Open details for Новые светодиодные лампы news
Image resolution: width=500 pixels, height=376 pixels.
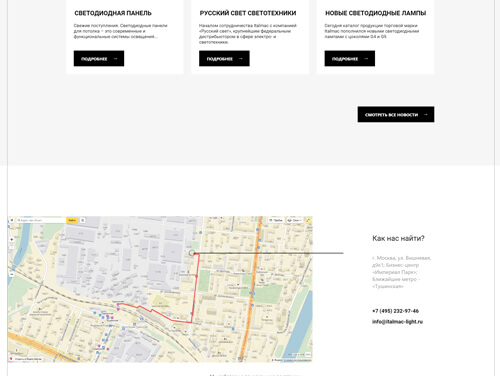[x=350, y=58]
